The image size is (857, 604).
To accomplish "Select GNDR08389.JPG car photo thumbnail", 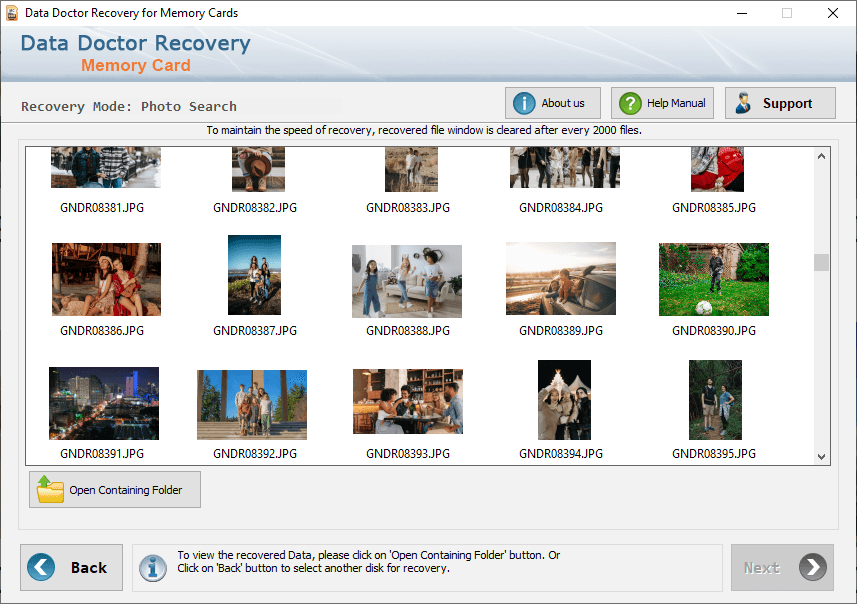I will (561, 278).
